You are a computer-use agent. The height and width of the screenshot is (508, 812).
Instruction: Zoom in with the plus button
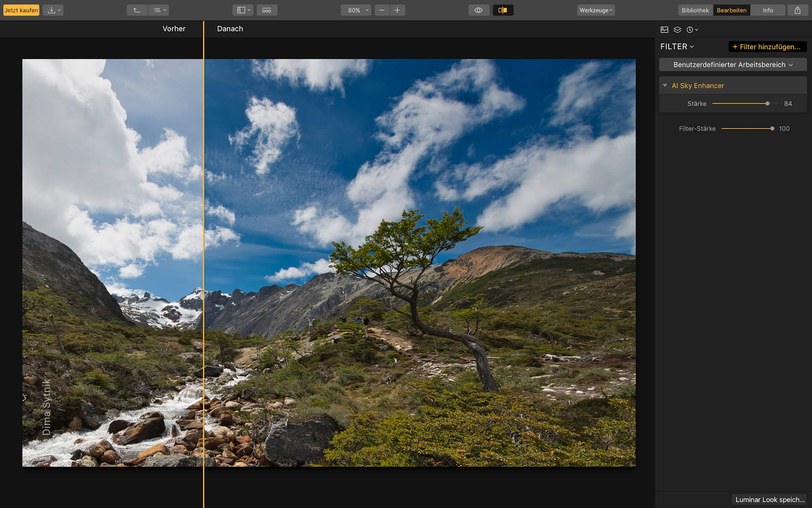pos(397,10)
